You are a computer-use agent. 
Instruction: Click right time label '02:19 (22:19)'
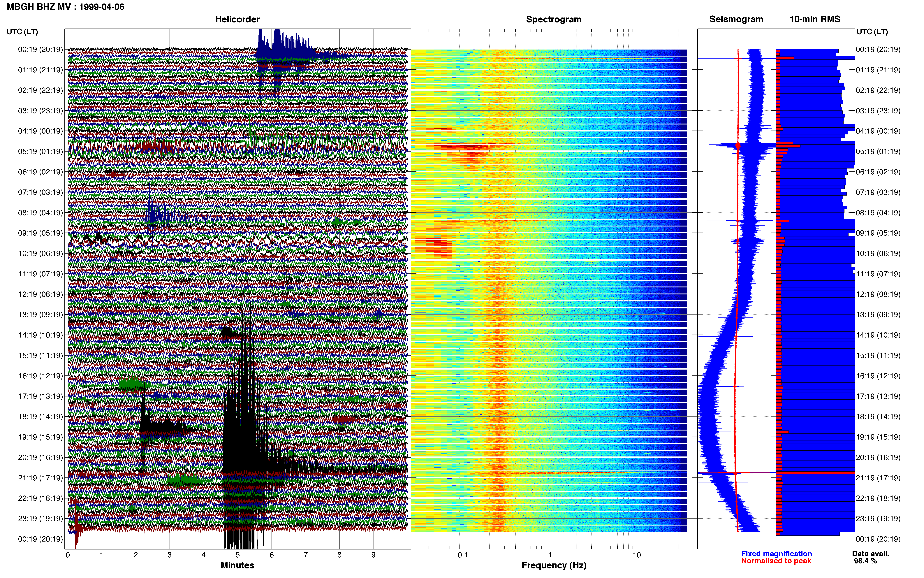878,90
